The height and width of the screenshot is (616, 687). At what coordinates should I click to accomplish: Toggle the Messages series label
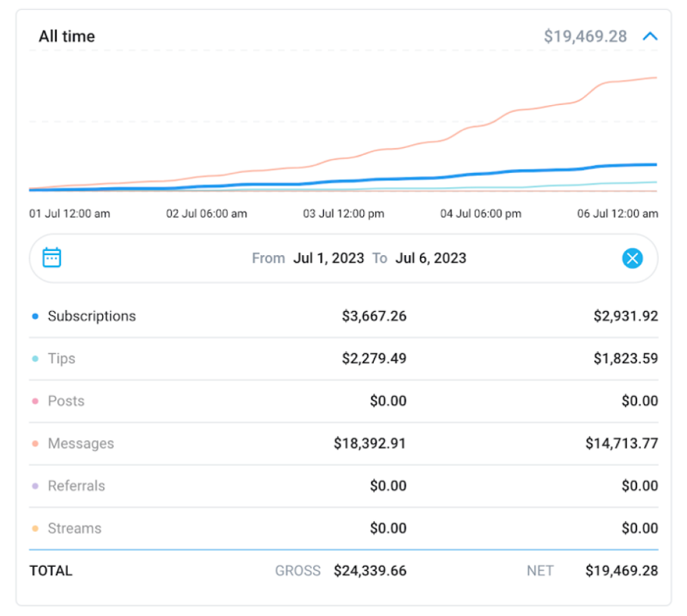click(81, 444)
